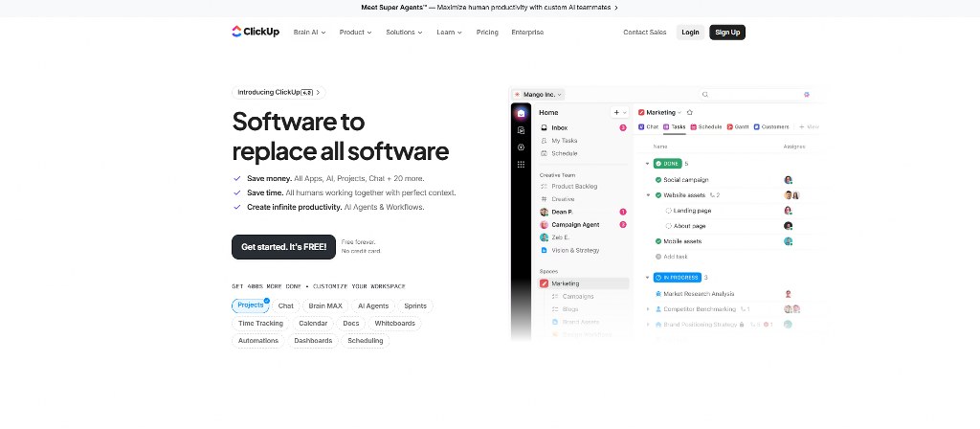Open the Learn dropdown menu
Screen dimensions: 980x429
click(450, 32)
